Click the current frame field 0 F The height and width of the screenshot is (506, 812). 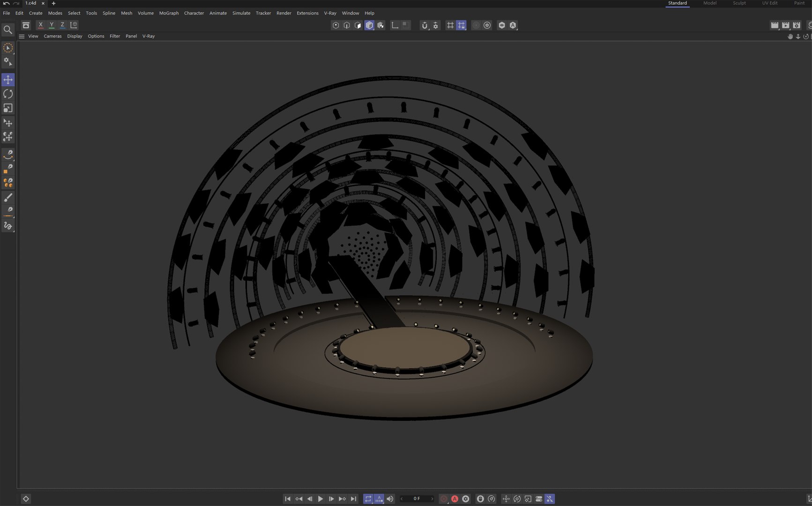[x=417, y=499]
